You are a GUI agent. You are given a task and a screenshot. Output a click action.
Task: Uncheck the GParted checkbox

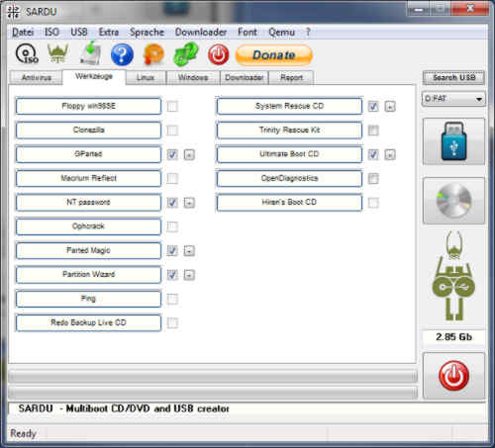click(x=172, y=154)
